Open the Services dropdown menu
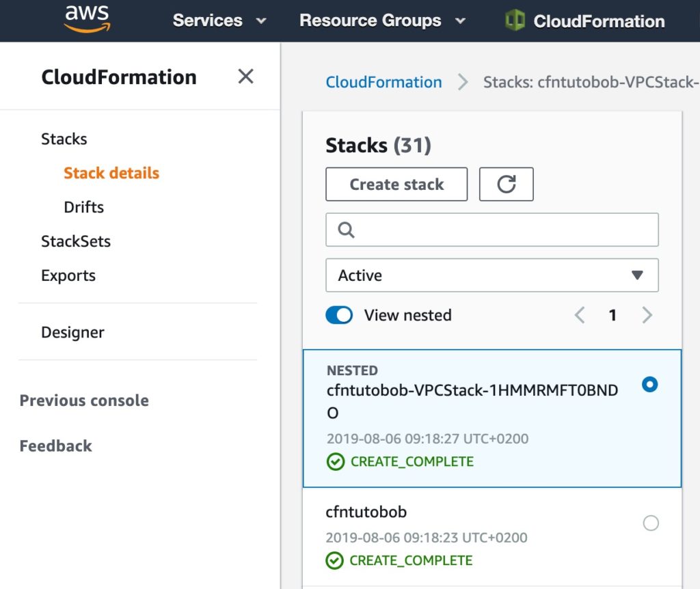 [x=219, y=20]
